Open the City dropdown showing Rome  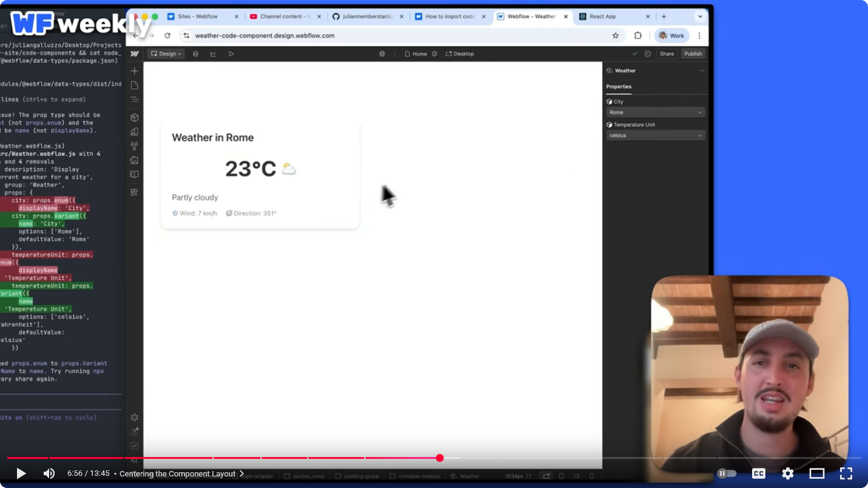pyautogui.click(x=656, y=112)
